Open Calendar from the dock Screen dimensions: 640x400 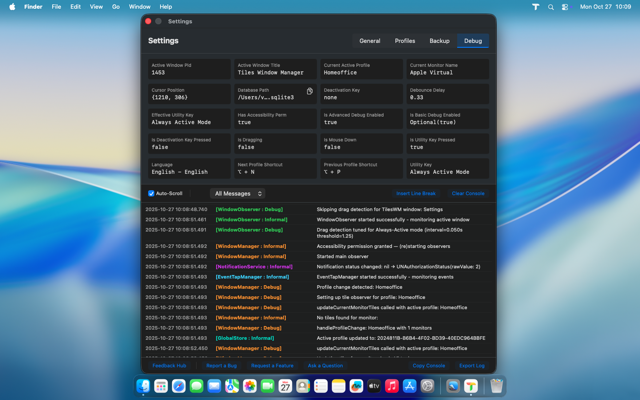[285, 385]
